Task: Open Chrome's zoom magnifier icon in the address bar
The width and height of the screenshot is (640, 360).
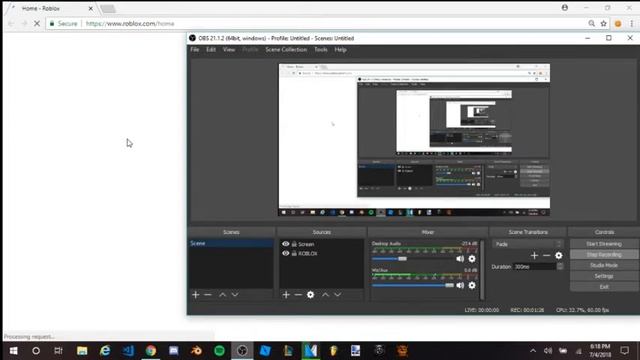Action: tap(591, 24)
